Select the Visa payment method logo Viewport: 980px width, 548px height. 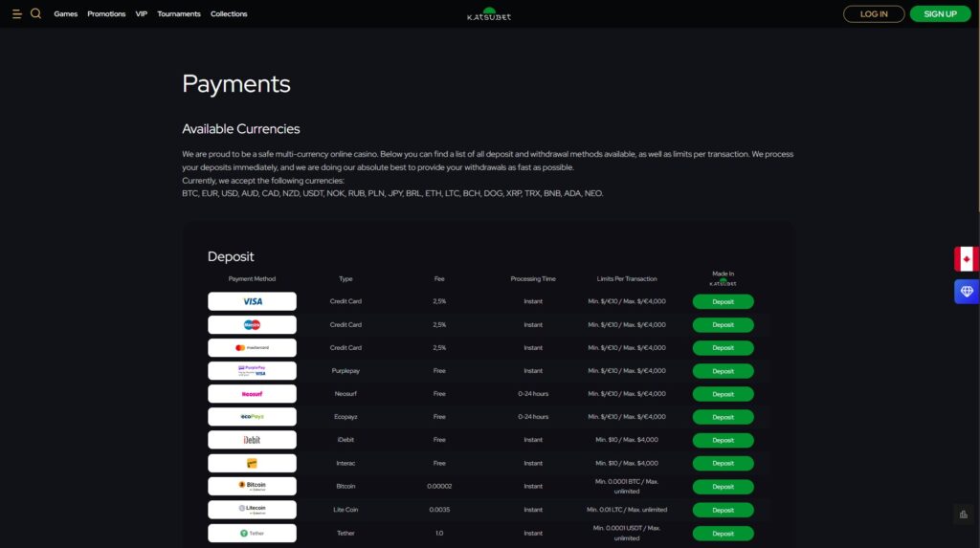coord(252,301)
